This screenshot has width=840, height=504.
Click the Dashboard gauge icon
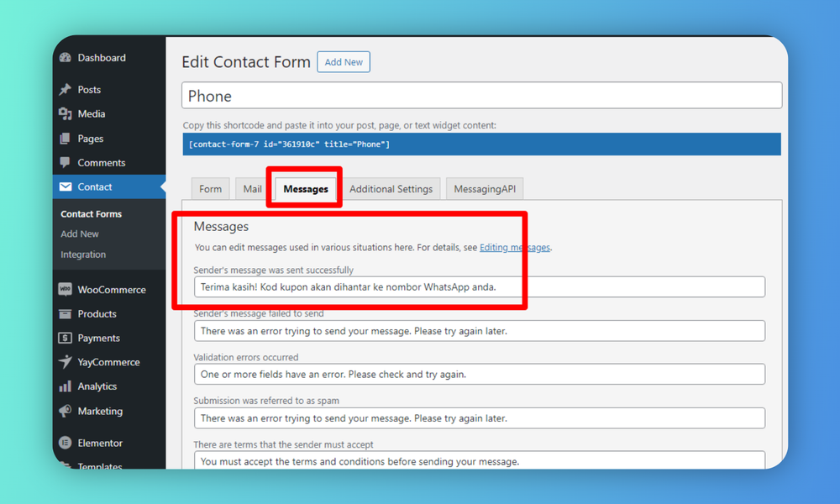[x=66, y=58]
